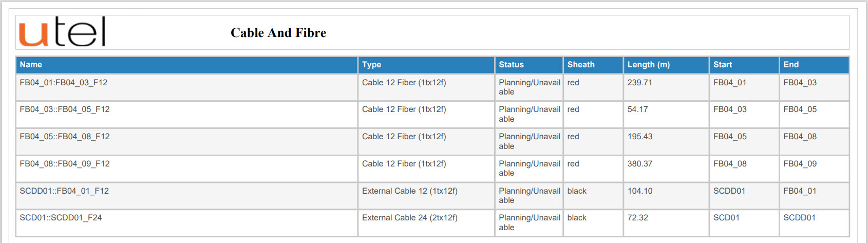
Task: Click the utel logo
Action: (x=62, y=32)
